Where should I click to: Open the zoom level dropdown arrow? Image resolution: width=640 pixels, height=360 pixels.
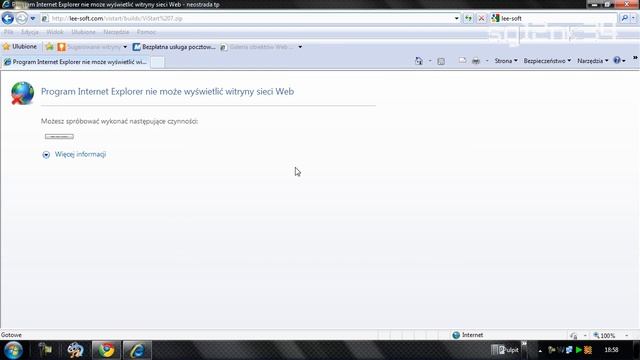[627, 336]
